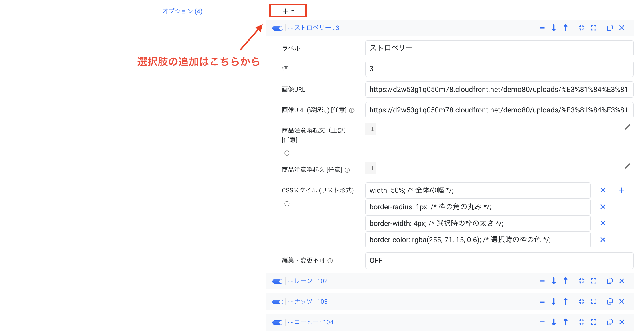Click the オプション (4) link

[182, 11]
